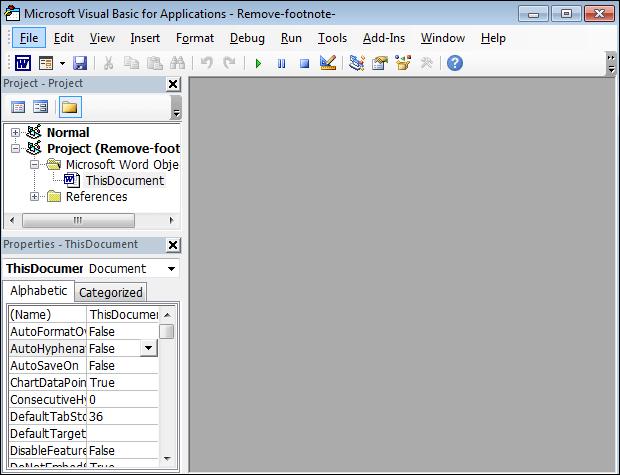Viewport: 620px width, 475px height.
Task: Click Project tree scroll left arrow
Action: tap(12, 220)
